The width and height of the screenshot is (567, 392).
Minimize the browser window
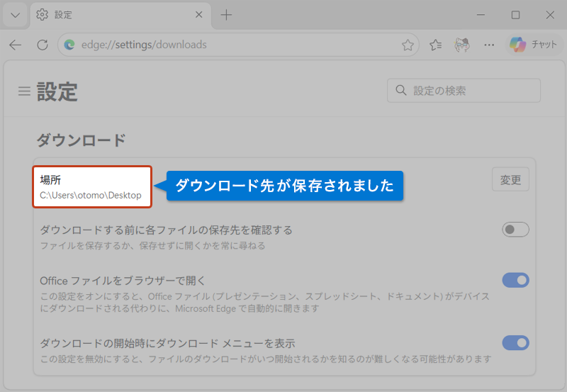481,15
